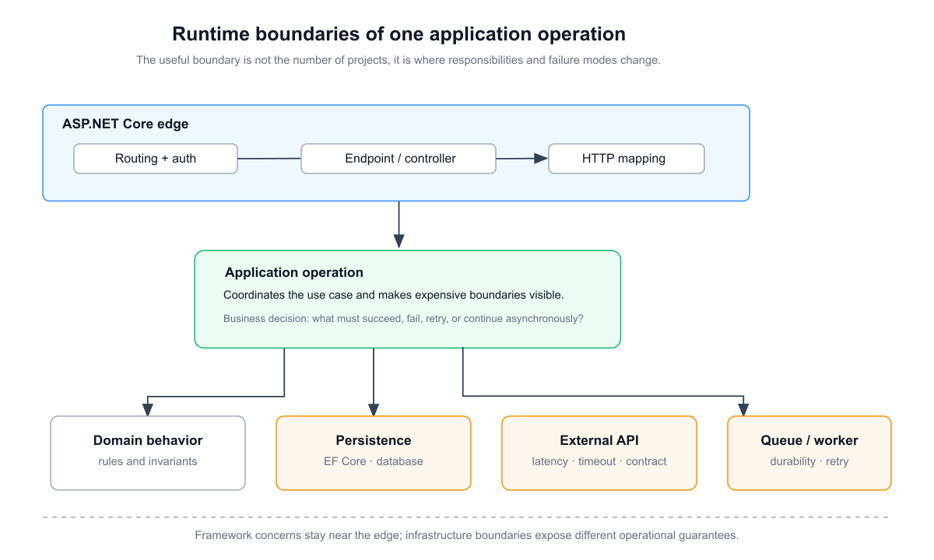Image resolution: width=934 pixels, height=560 pixels.
Task: Select the 'Persistence' box title
Action: coord(374,441)
